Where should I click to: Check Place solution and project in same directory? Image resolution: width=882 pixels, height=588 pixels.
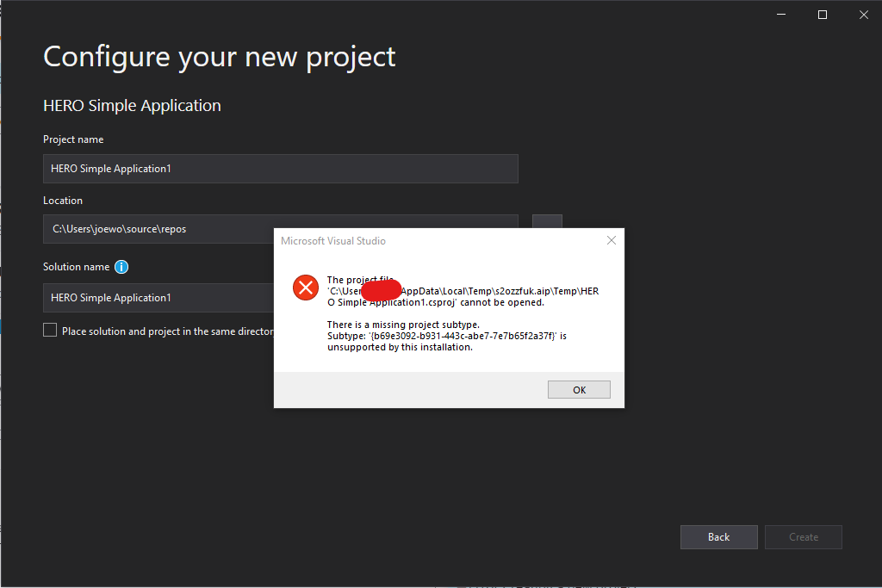pos(50,331)
